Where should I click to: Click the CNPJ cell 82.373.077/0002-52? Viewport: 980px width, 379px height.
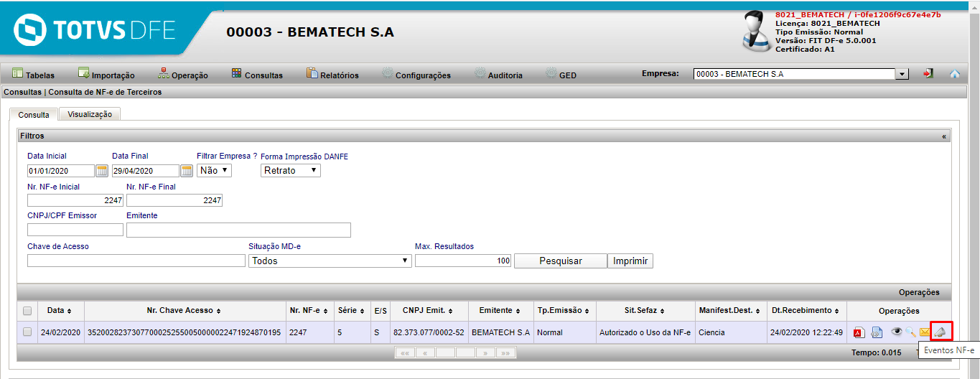point(429,332)
